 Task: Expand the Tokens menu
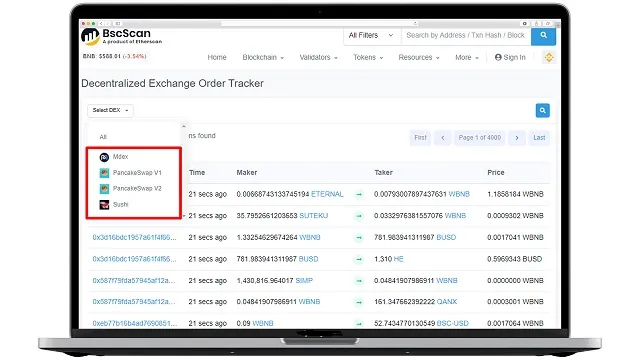tap(368, 58)
